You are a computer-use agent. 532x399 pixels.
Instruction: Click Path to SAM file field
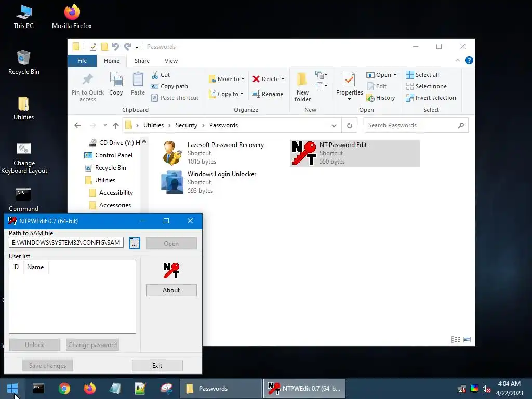[x=66, y=243]
